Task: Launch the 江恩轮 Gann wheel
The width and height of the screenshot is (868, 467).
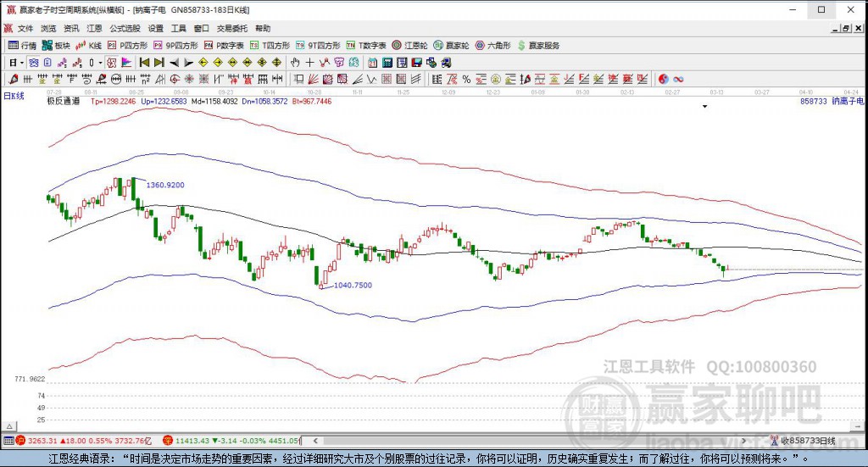Action: pyautogui.click(x=409, y=46)
